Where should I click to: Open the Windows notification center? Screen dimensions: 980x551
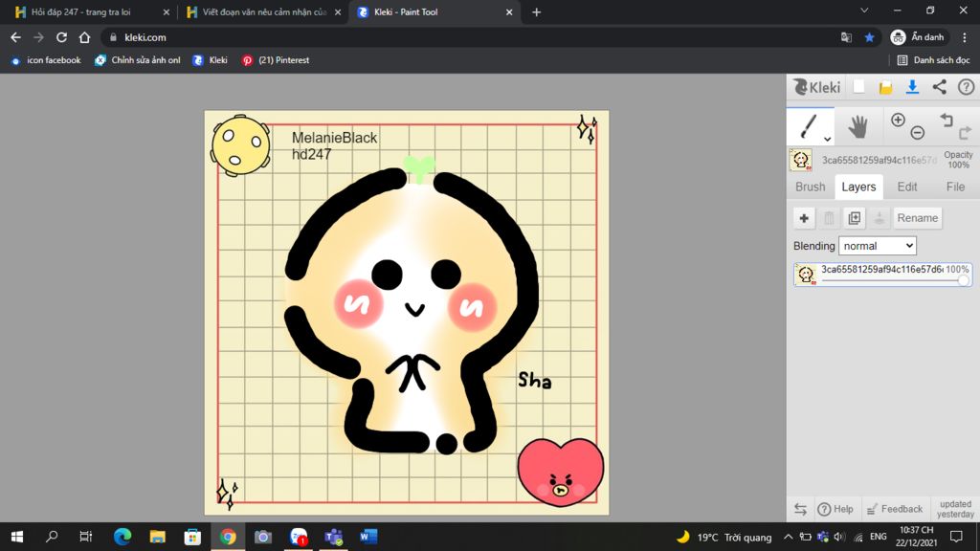956,537
